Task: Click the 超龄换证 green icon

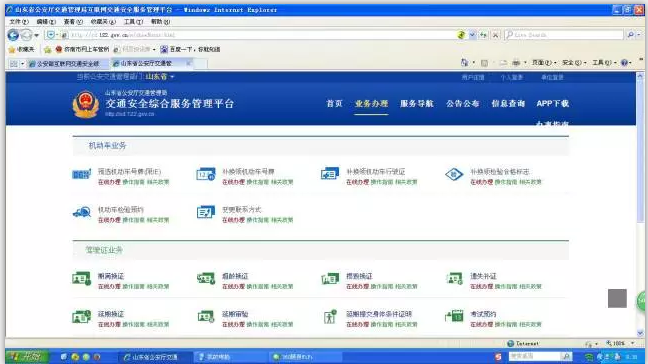Action: (x=206, y=279)
